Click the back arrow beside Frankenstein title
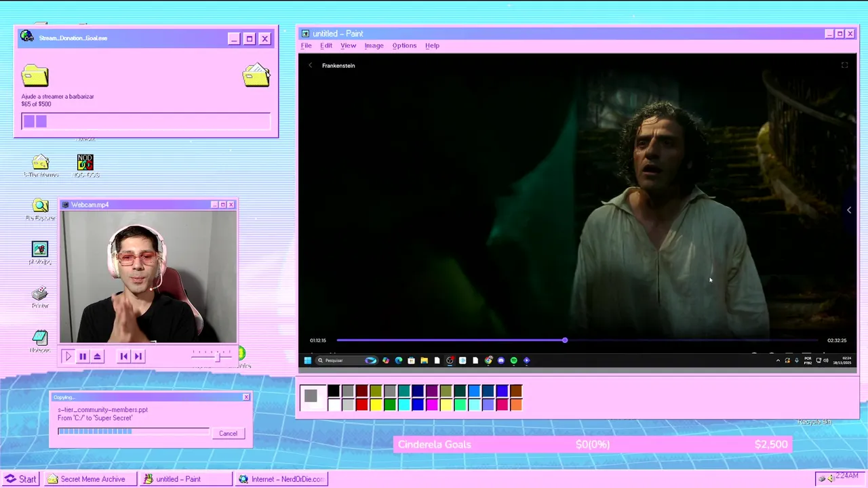This screenshot has height=488, width=868. click(x=310, y=65)
